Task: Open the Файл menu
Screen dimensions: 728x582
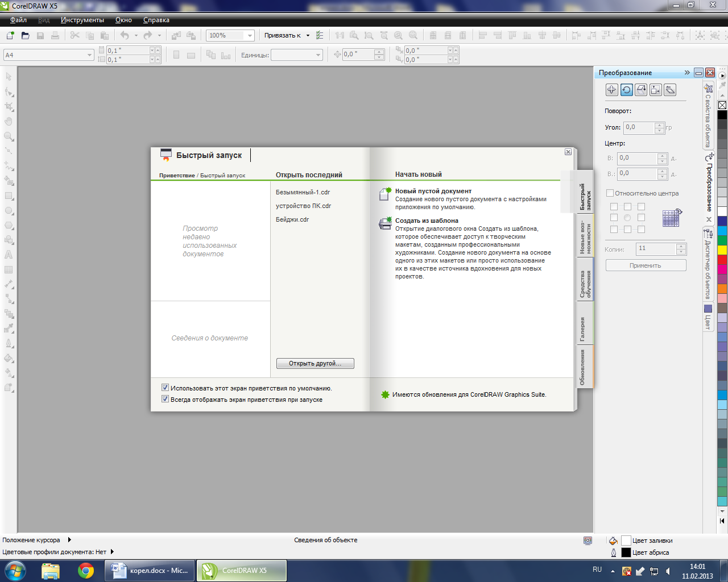Action: point(18,20)
